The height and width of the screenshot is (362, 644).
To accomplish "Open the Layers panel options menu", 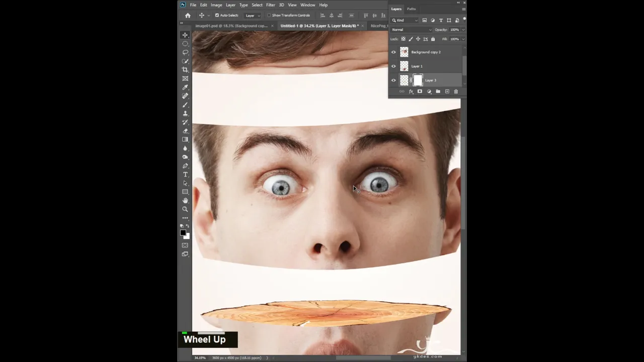I will click(463, 9).
